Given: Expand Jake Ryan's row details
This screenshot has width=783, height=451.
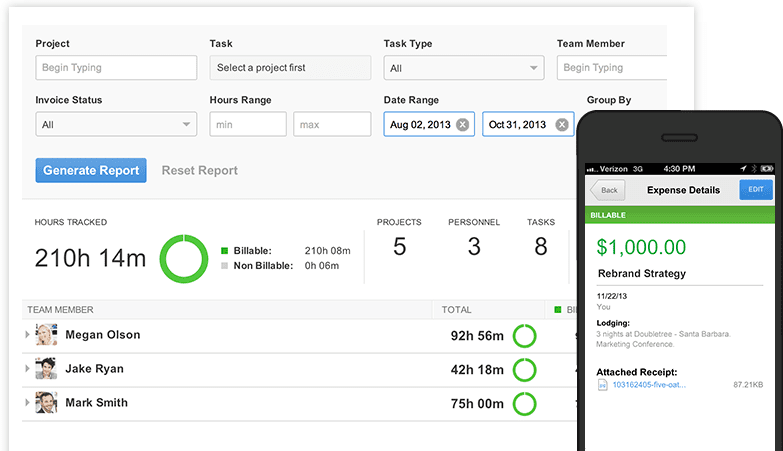Looking at the screenshot, I should tap(27, 370).
